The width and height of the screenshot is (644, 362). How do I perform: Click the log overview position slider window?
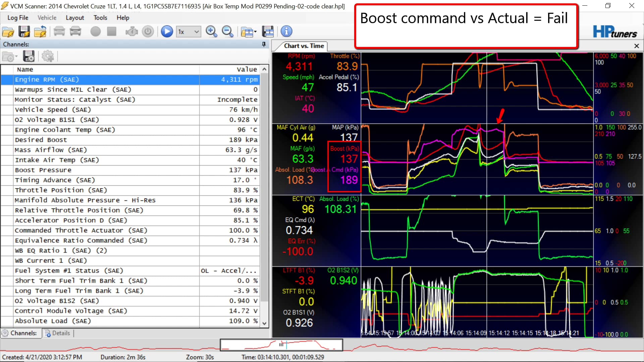pos(281,345)
